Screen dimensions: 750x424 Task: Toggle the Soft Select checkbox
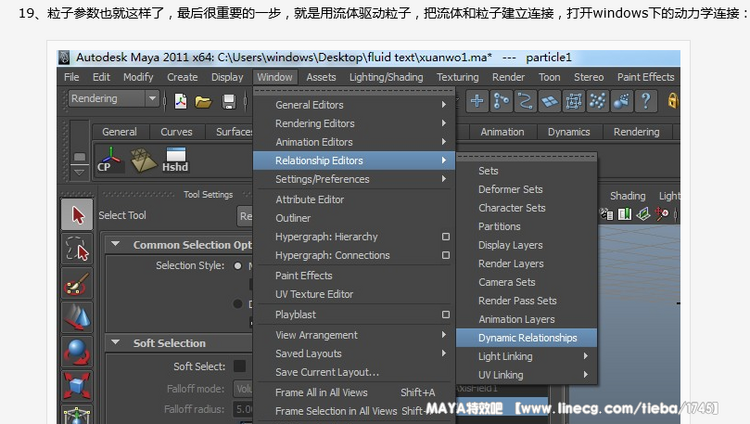(x=240, y=366)
